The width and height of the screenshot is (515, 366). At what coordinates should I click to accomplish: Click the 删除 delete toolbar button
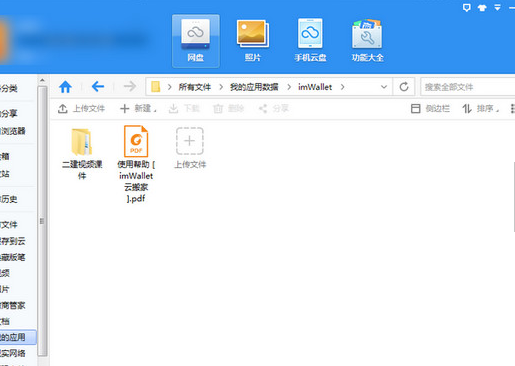(x=229, y=108)
